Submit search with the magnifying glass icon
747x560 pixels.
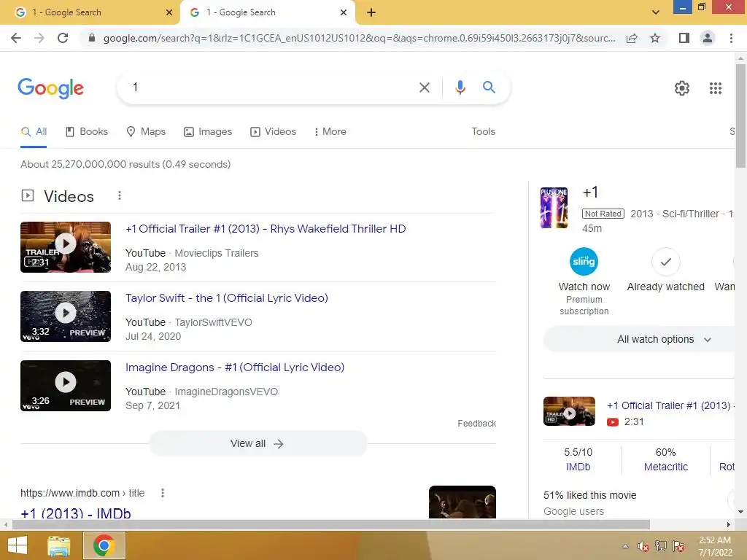(x=489, y=87)
